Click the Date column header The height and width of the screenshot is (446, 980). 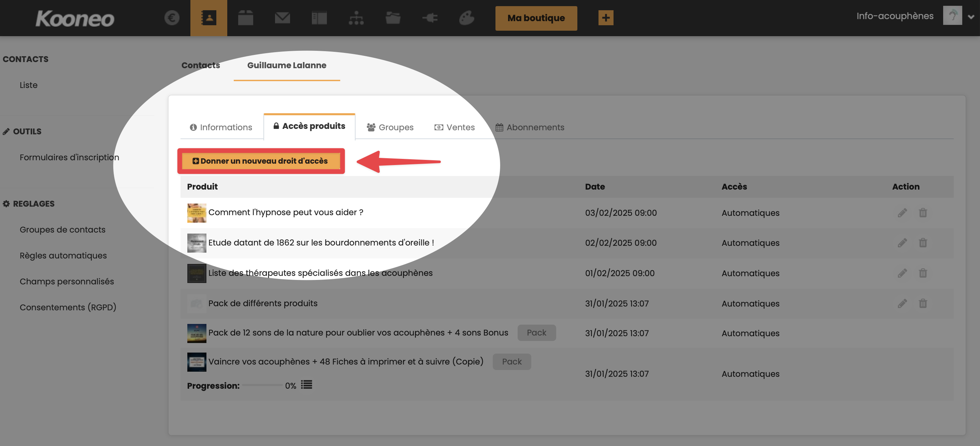(595, 187)
